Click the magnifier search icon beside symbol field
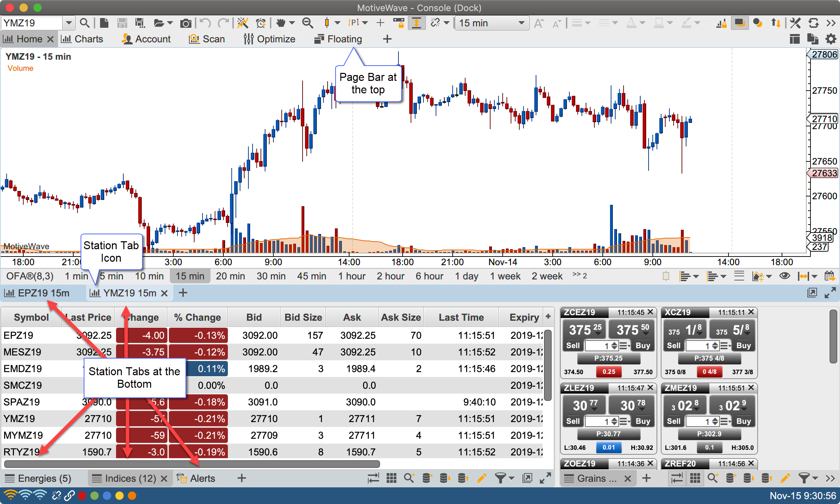 click(x=84, y=23)
